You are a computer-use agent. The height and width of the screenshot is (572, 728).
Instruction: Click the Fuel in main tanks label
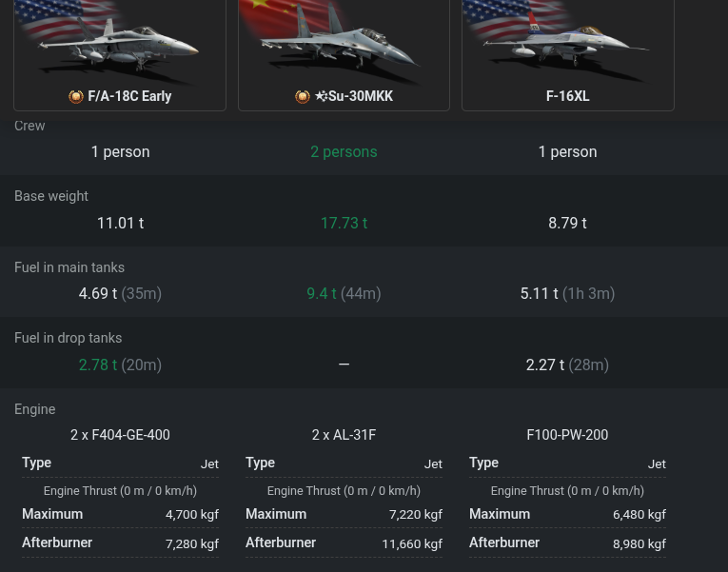[69, 267]
